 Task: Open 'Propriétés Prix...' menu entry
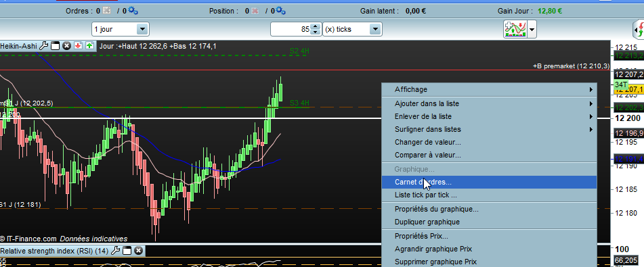pos(489,236)
